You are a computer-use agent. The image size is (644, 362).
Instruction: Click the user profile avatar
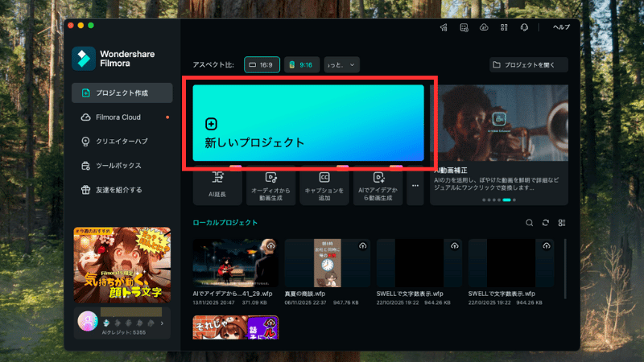[88, 321]
